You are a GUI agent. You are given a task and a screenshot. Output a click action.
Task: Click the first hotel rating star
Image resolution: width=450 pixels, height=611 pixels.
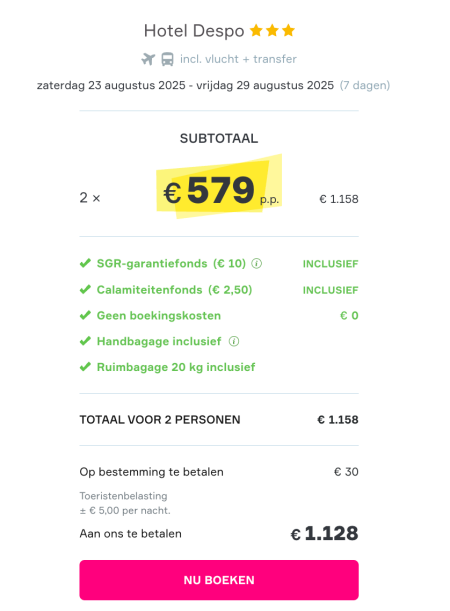[x=256, y=30]
